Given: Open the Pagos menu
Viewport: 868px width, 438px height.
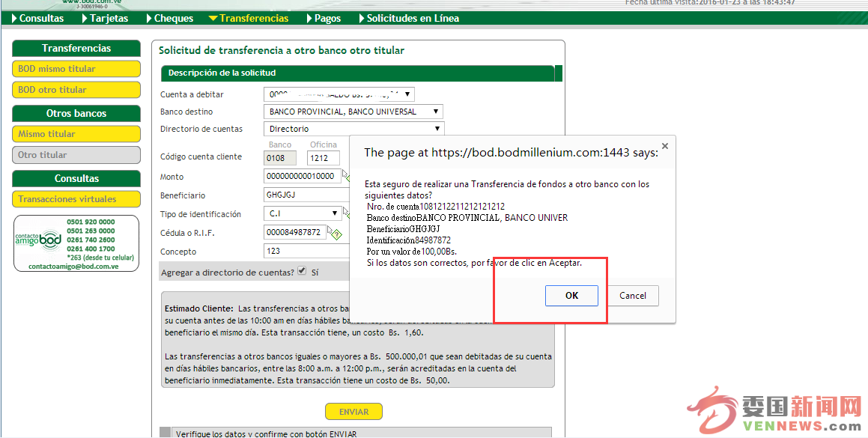Looking at the screenshot, I should pos(324,18).
